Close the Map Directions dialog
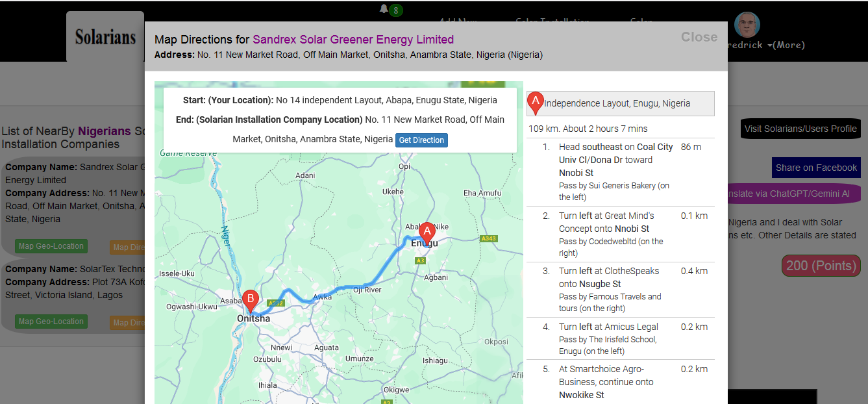Screen dimensions: 868x404 [699, 37]
